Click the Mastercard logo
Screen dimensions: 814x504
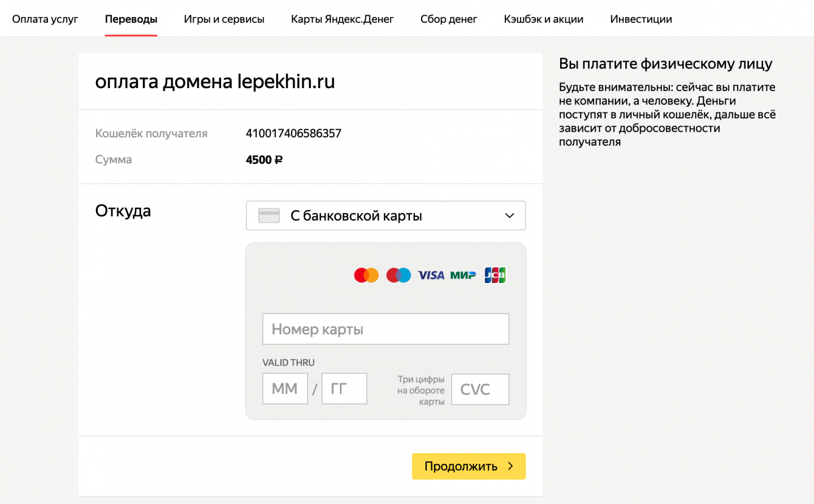pyautogui.click(x=366, y=275)
